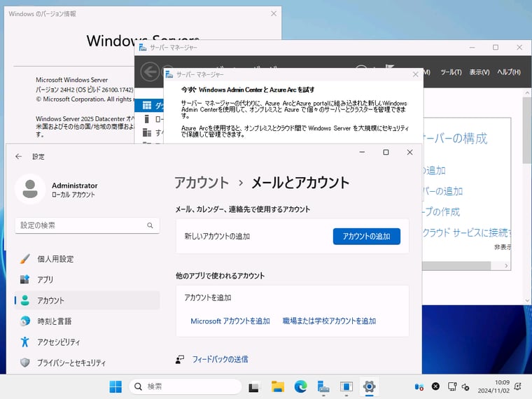The width and height of the screenshot is (532, 399).
Task: Open プライバシーとセキュリティ in the sidebar
Action: click(x=87, y=363)
